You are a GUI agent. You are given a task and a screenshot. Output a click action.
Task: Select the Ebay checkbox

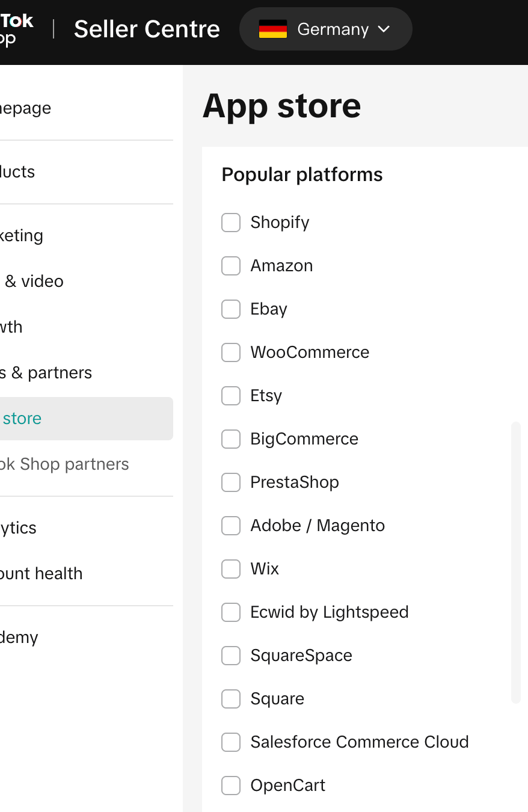click(x=231, y=309)
